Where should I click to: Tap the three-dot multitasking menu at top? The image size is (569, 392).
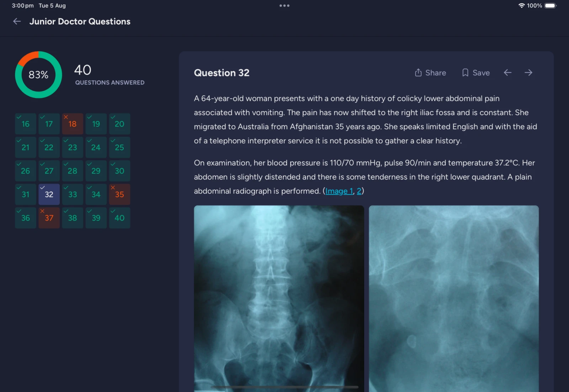coord(284,6)
